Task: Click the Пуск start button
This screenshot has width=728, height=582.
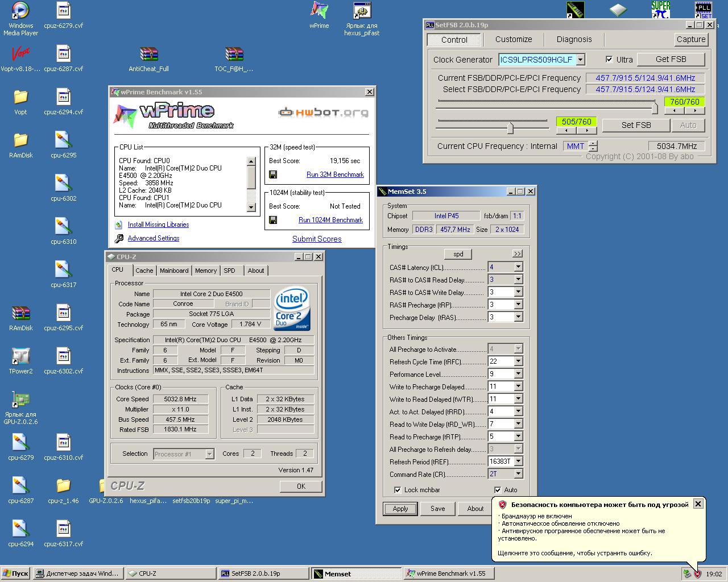Action: pyautogui.click(x=15, y=573)
